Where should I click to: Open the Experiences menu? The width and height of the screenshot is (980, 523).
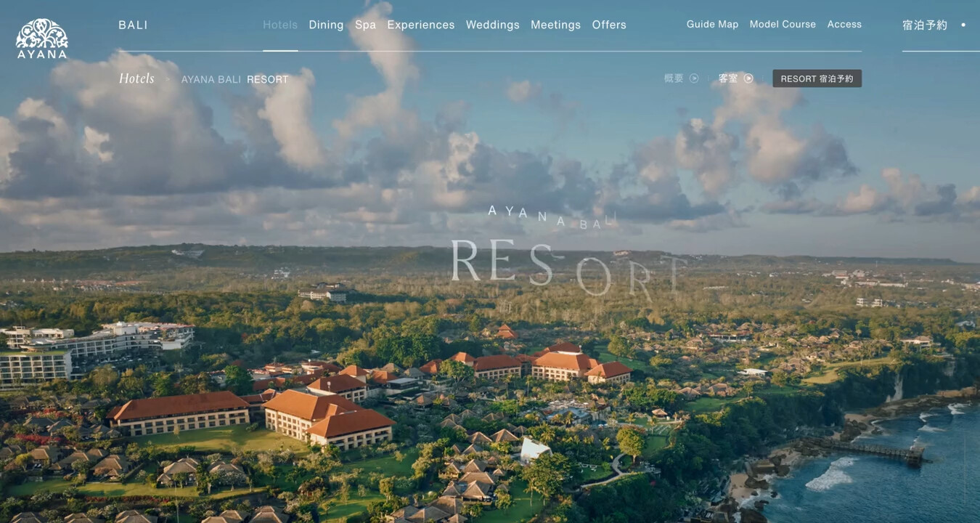pyautogui.click(x=420, y=25)
